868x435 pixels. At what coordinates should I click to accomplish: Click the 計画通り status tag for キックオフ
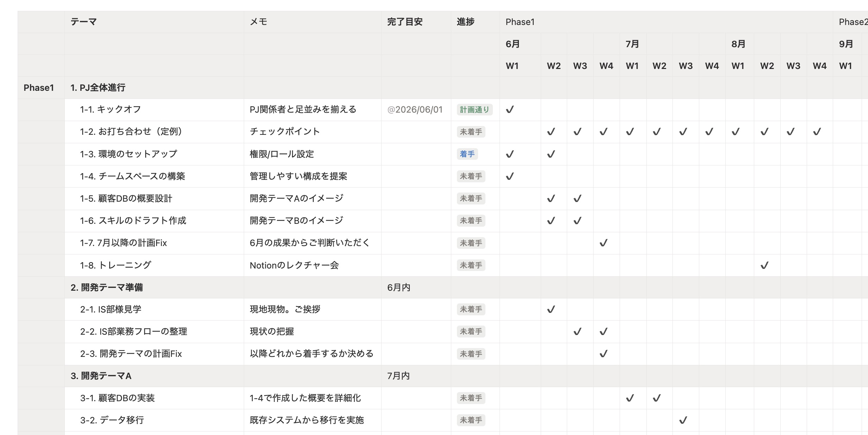click(475, 110)
